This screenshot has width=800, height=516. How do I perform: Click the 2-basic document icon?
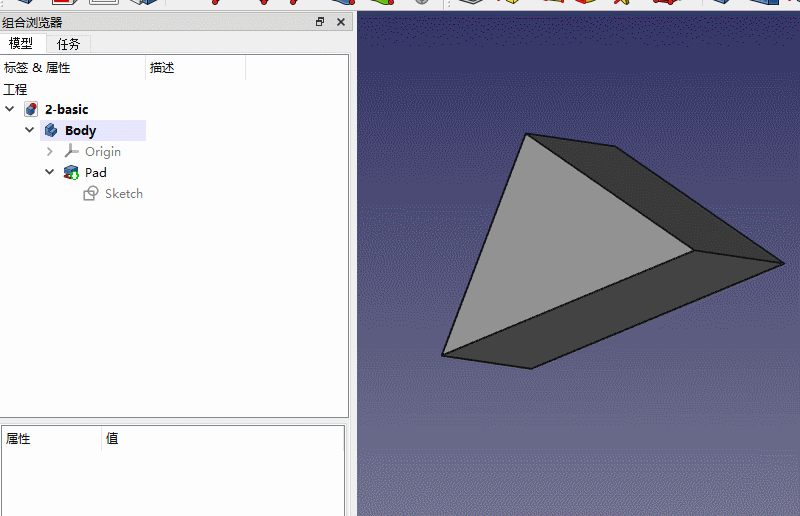[31, 109]
